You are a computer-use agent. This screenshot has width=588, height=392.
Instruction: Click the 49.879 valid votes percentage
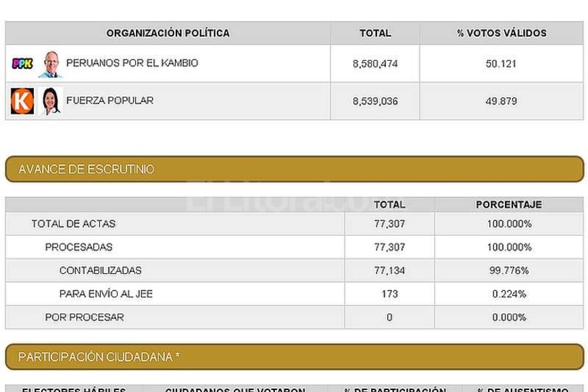(501, 101)
